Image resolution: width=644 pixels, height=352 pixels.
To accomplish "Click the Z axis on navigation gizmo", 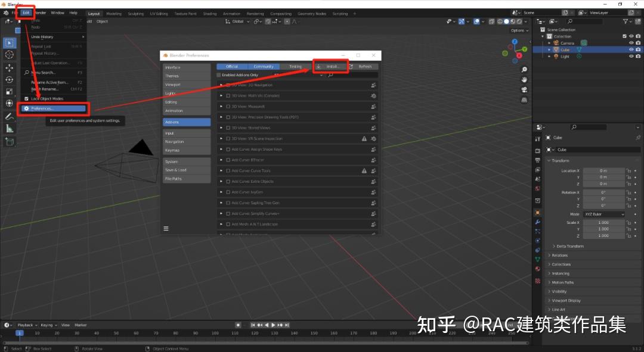I will click(515, 42).
